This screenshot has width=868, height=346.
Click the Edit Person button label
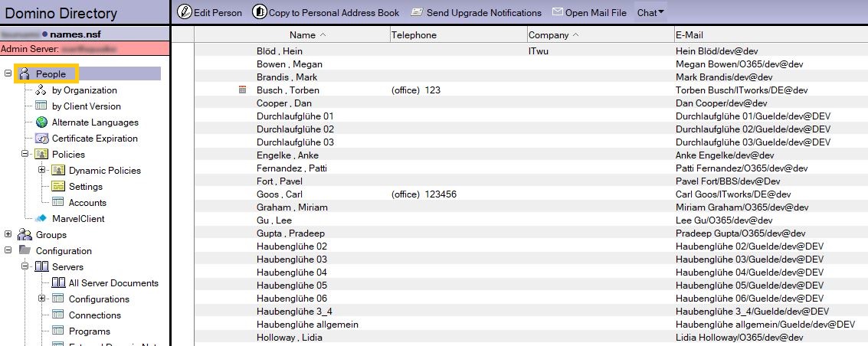click(218, 13)
